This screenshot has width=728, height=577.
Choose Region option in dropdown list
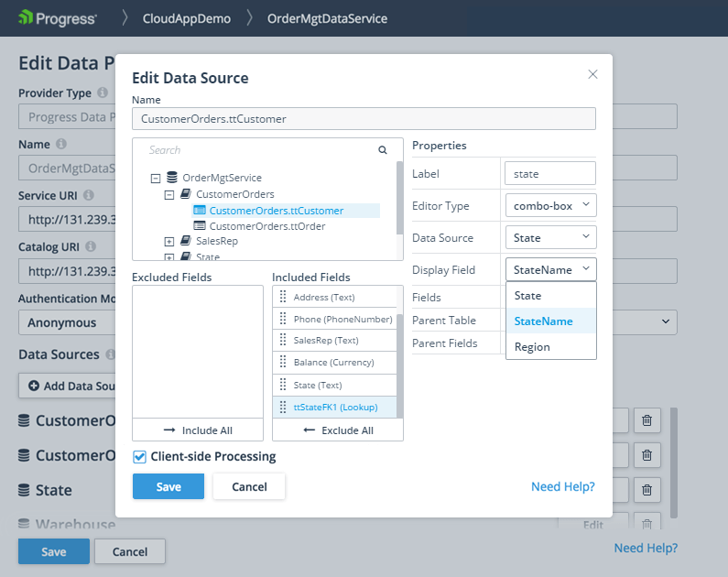pyautogui.click(x=551, y=347)
